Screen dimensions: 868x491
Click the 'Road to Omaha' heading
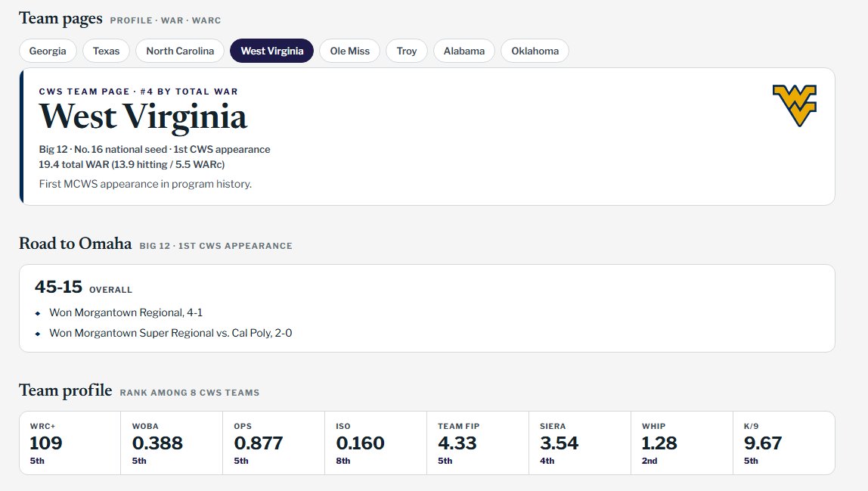click(x=76, y=244)
